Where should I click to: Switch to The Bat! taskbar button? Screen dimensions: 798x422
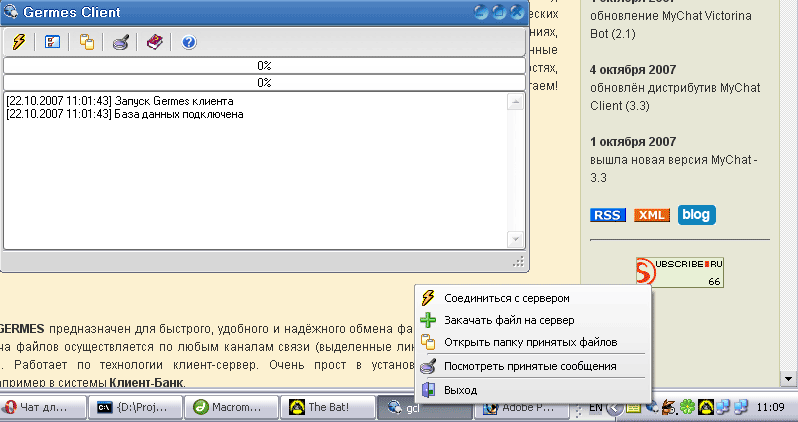pos(328,407)
